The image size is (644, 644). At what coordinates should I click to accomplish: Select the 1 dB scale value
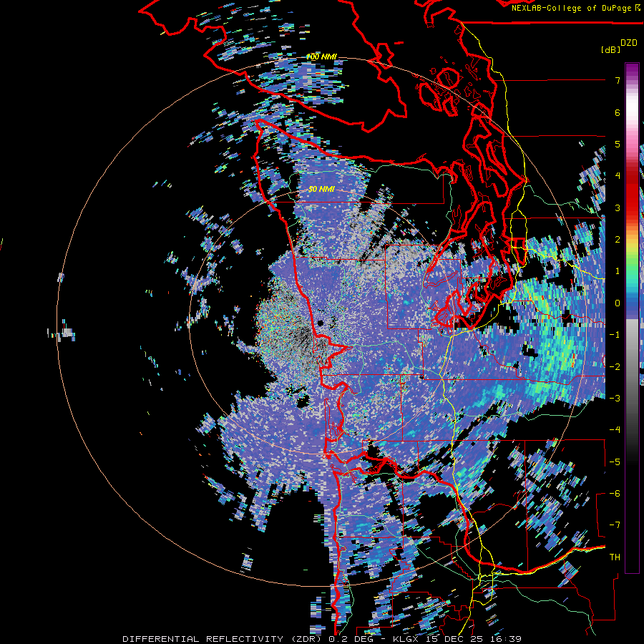point(618,271)
